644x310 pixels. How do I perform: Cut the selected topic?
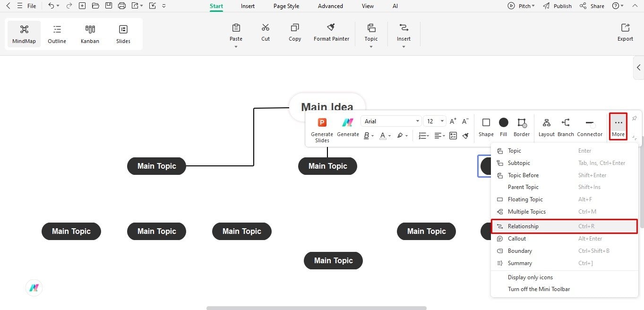[266, 32]
